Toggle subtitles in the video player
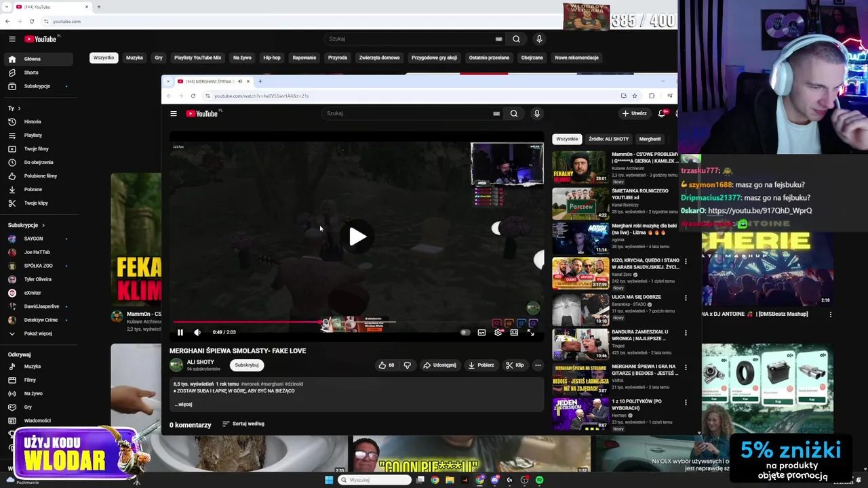Viewport: 868px width, 488px height. [481, 332]
